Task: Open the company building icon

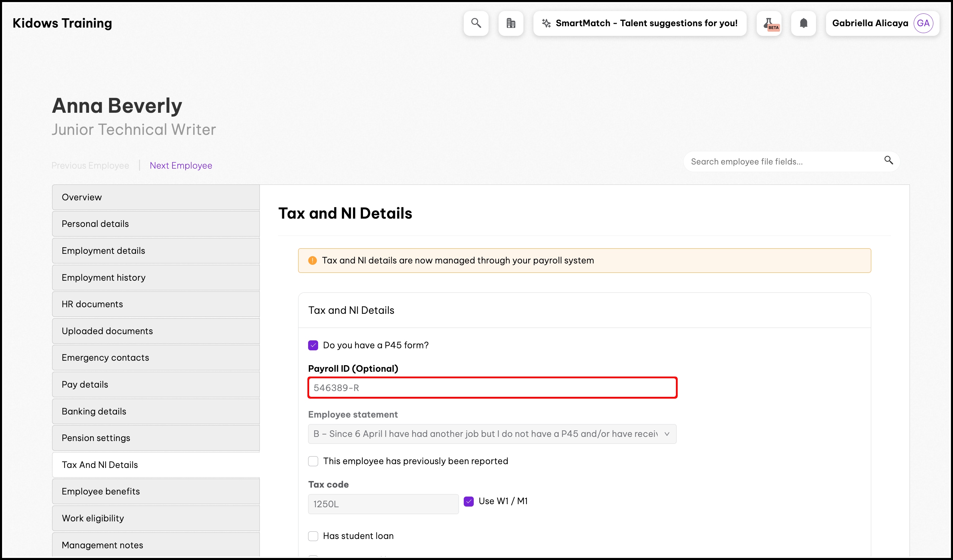Action: pyautogui.click(x=511, y=23)
